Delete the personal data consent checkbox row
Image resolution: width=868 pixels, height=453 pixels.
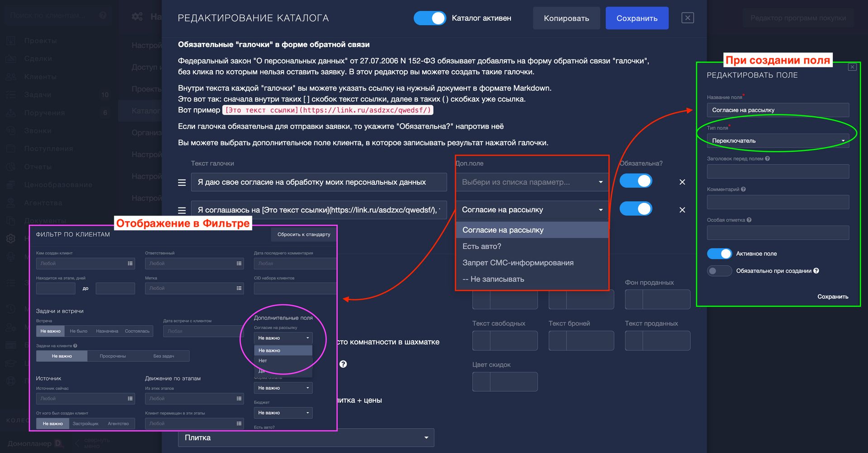pyautogui.click(x=682, y=182)
